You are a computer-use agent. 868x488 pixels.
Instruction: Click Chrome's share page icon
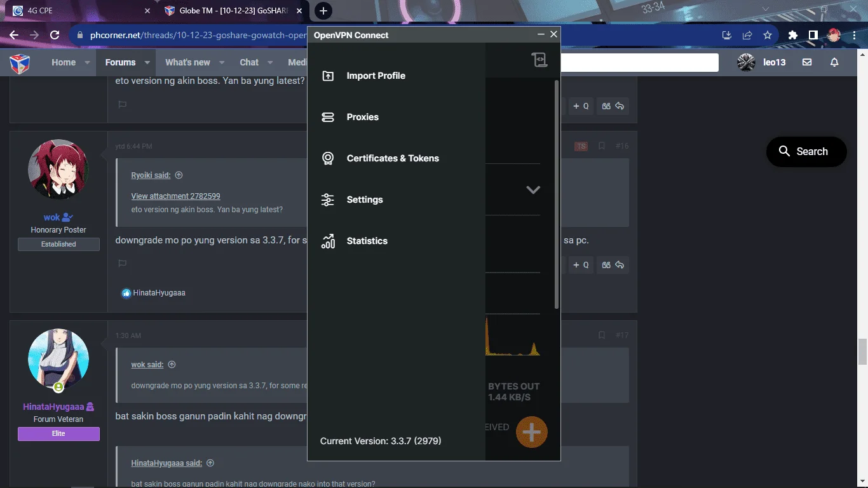point(747,35)
